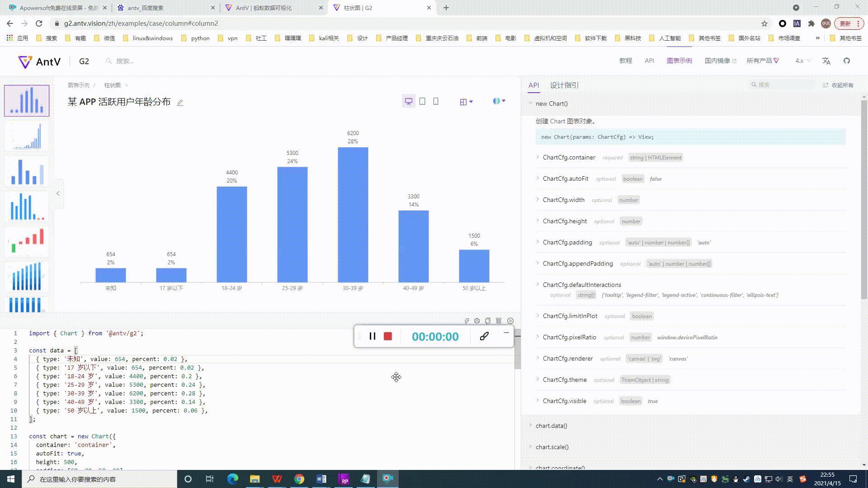
Task: Click the recorder brush annotation tool
Action: tap(484, 336)
